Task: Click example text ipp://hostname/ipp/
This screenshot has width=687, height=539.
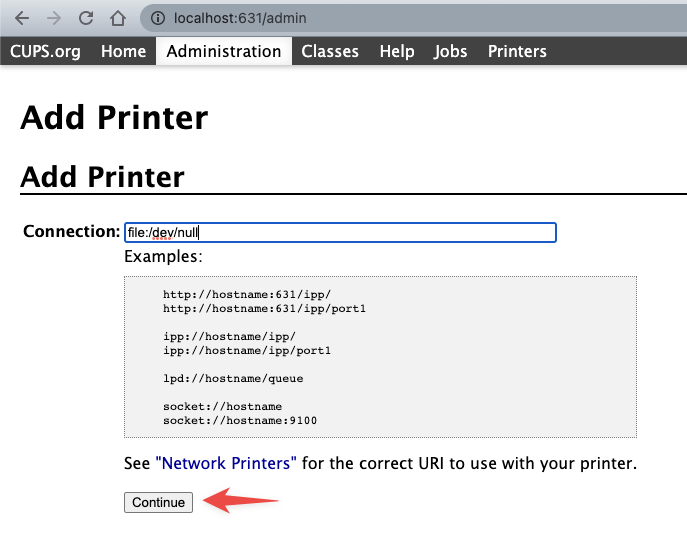Action: pyautogui.click(x=230, y=337)
